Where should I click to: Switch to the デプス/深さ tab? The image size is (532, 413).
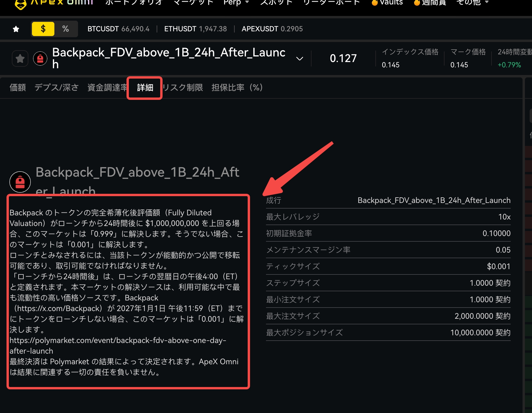56,87
